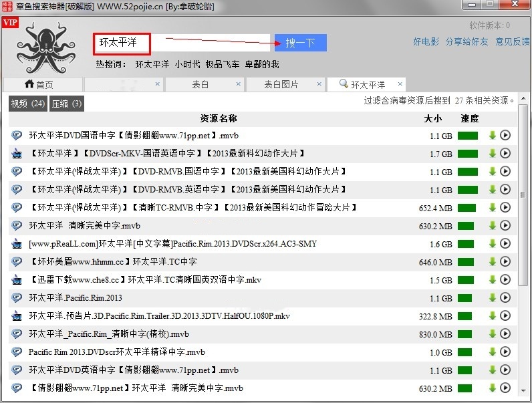Download 清晰TC-RMVB.中字 652.4 MB file
532x403 pixels.
(493, 207)
